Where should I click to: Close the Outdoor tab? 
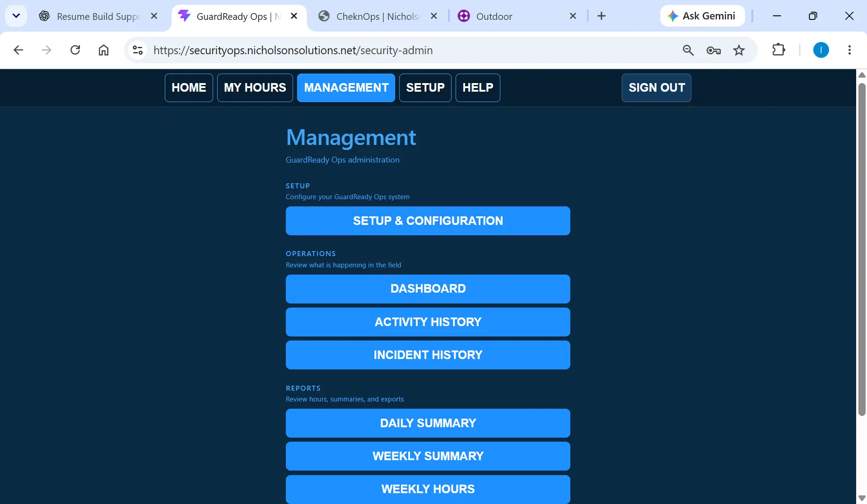click(573, 16)
